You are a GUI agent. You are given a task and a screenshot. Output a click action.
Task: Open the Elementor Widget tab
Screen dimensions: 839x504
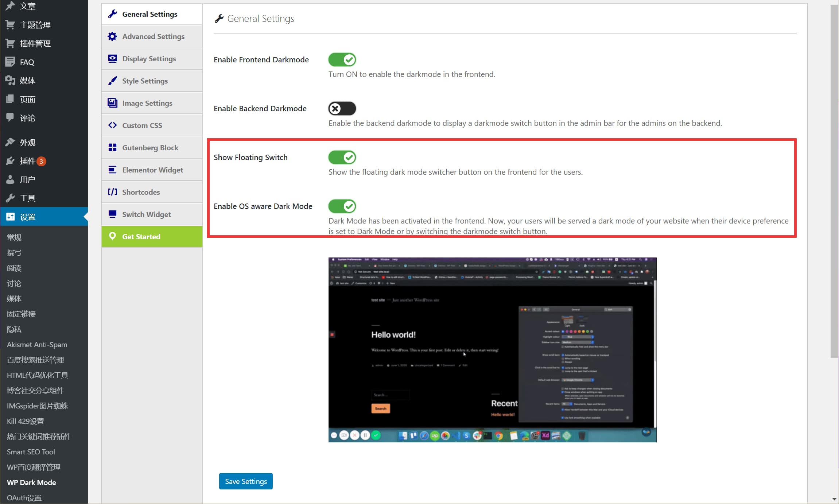[152, 170]
